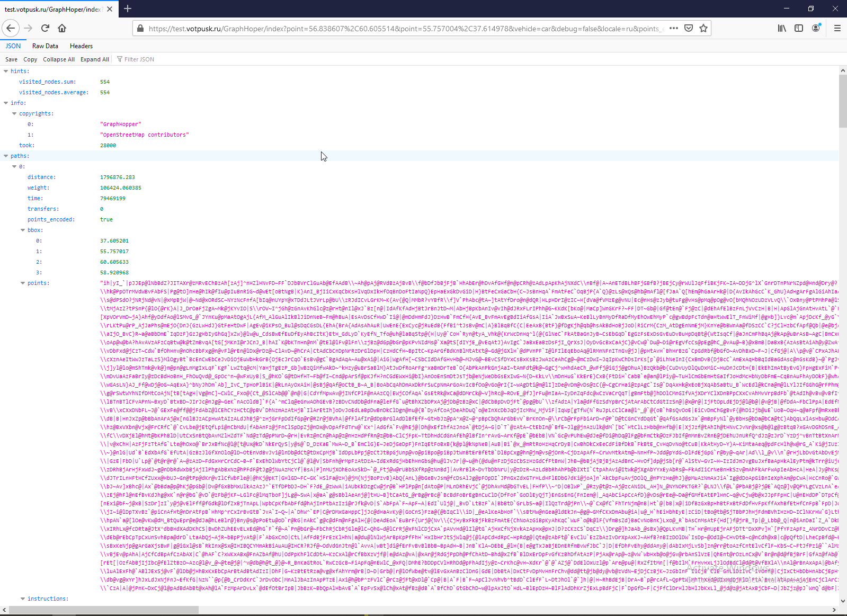Click the vertical scrollbar thumb
Screen dimensions: 847x616
tap(843, 101)
